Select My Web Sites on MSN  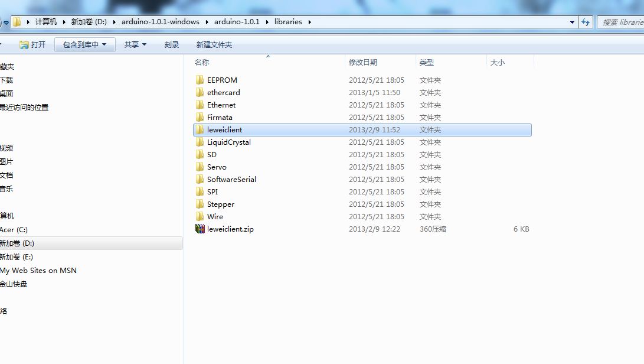tap(38, 270)
